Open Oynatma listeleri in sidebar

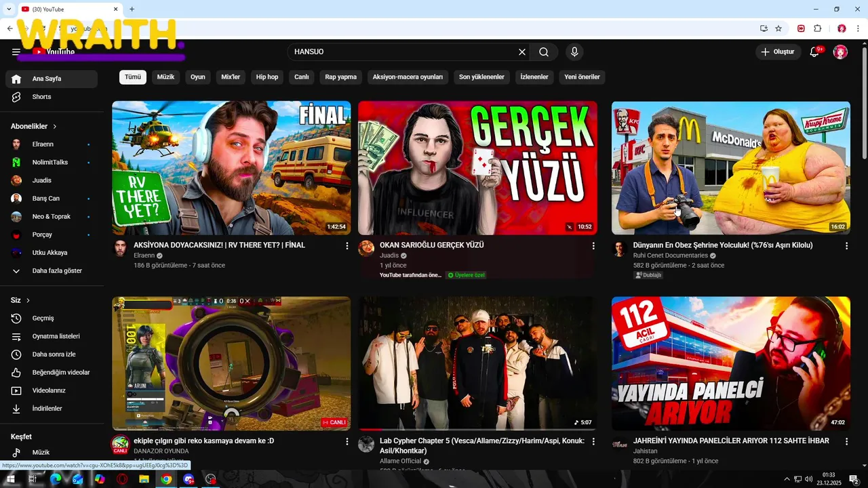52,337
